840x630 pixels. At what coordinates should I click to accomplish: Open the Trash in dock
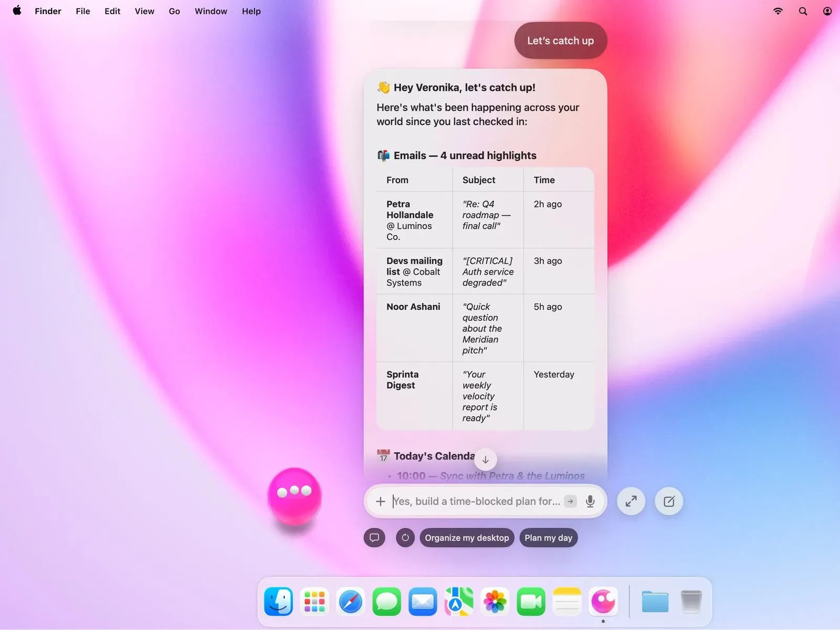691,602
